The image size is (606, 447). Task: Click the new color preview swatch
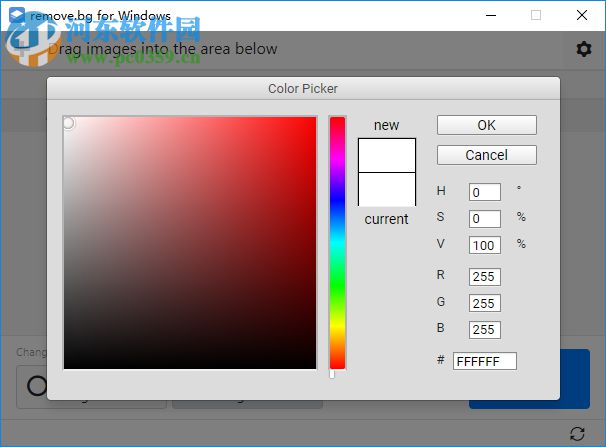click(x=386, y=155)
